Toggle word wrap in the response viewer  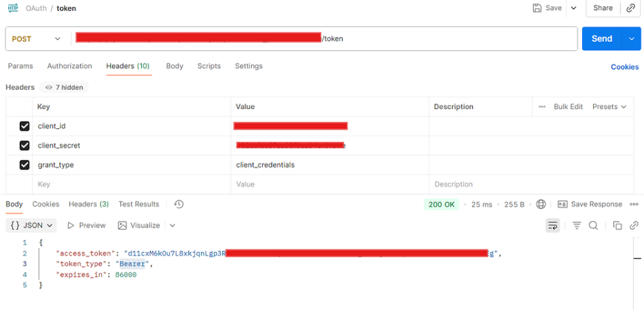click(x=552, y=225)
